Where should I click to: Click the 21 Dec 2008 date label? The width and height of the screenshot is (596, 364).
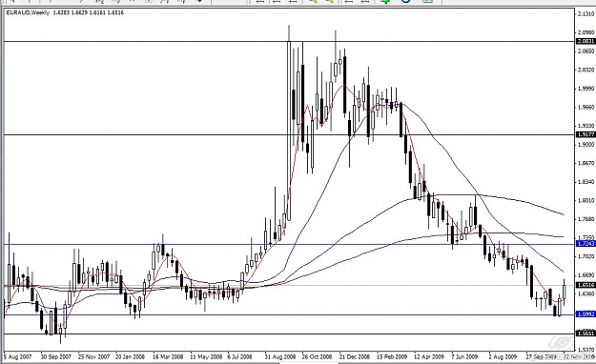click(355, 357)
